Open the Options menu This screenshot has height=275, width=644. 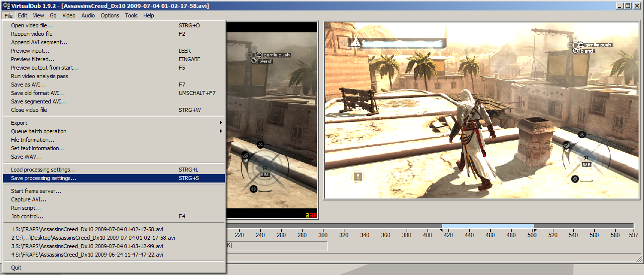(110, 15)
